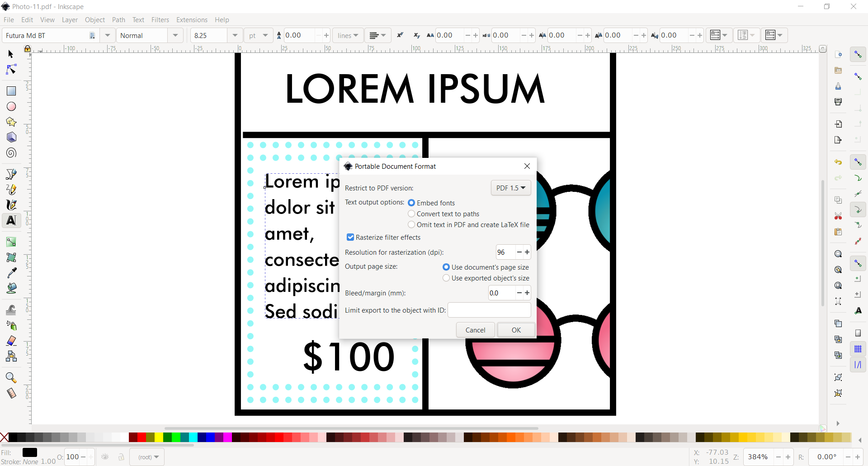868x466 pixels.
Task: Select the Zoom magnifier tool
Action: (11, 378)
